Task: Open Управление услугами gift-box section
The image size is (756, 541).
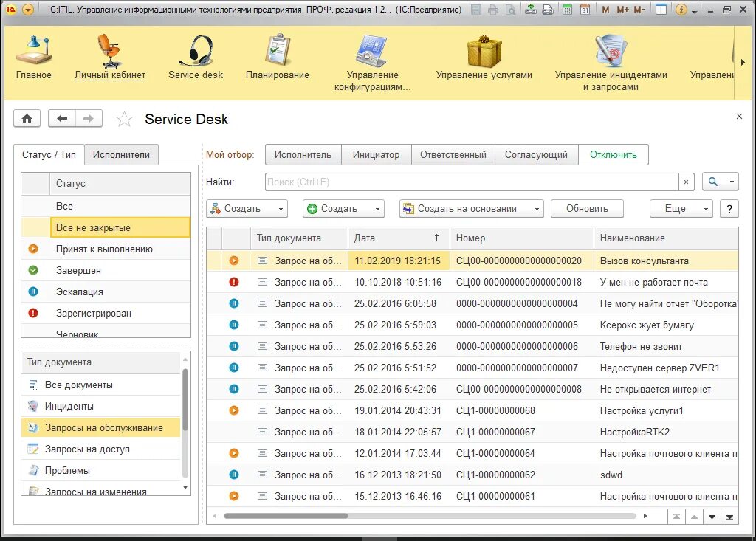Action: click(x=484, y=58)
